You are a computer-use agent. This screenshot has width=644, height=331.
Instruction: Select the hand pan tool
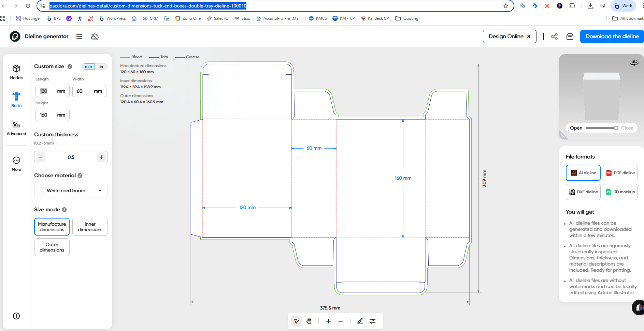pyautogui.click(x=309, y=321)
